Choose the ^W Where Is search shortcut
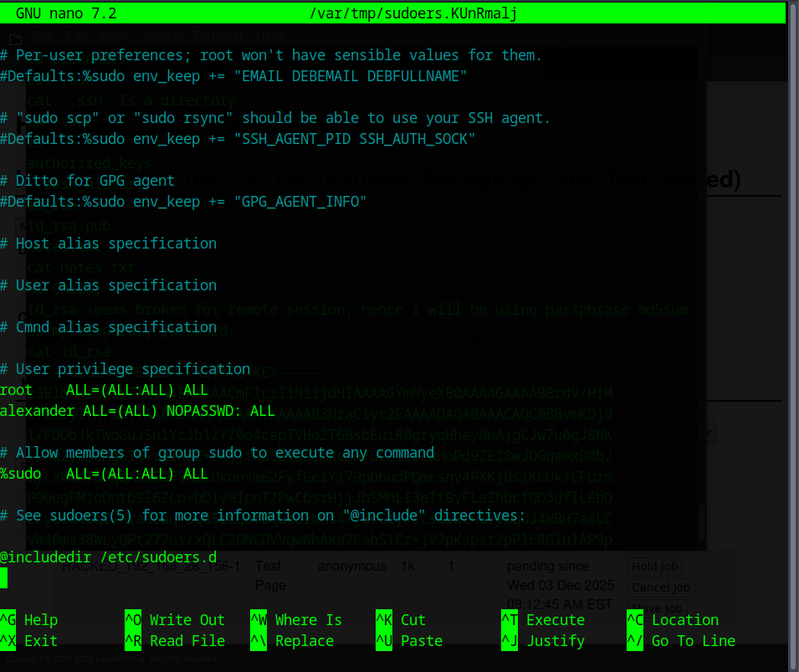The height and width of the screenshot is (672, 799). click(x=296, y=620)
